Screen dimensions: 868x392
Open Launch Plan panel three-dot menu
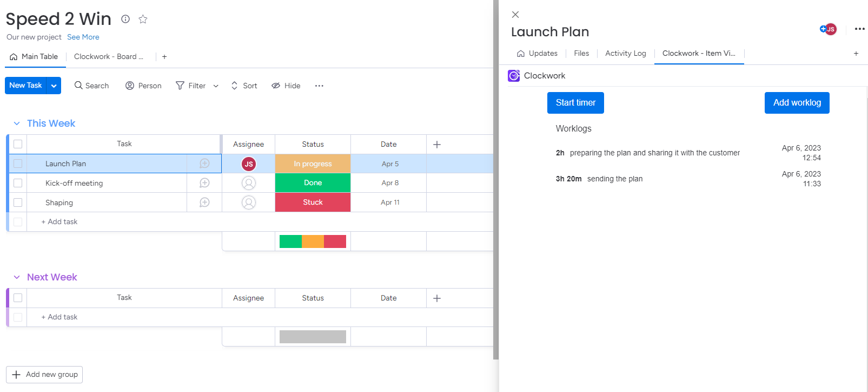click(x=859, y=29)
